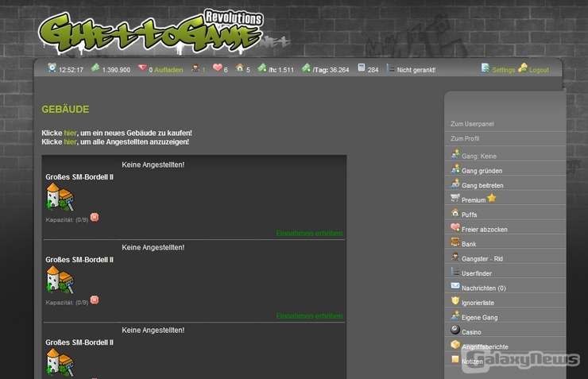
Task: Click the Gangster - Rid face icon
Action: tap(455, 257)
